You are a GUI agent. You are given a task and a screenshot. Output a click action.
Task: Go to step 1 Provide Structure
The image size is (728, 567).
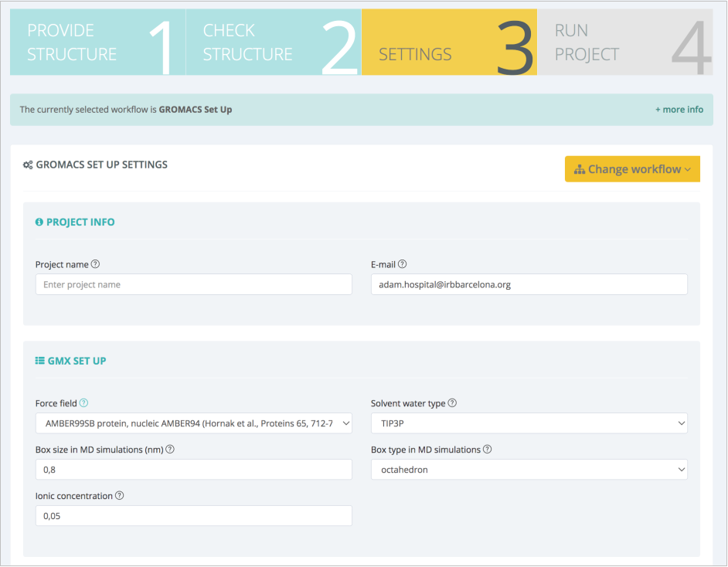[x=97, y=42]
